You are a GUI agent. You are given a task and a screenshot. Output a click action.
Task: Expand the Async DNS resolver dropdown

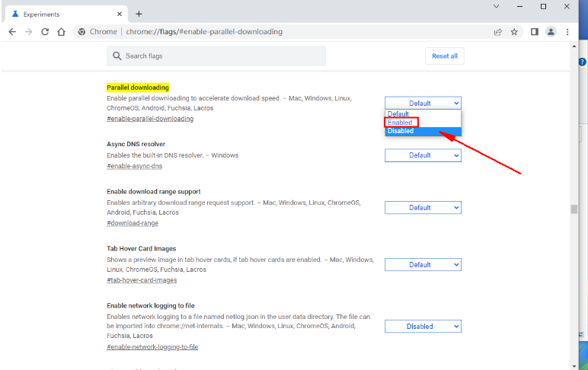pyautogui.click(x=423, y=155)
